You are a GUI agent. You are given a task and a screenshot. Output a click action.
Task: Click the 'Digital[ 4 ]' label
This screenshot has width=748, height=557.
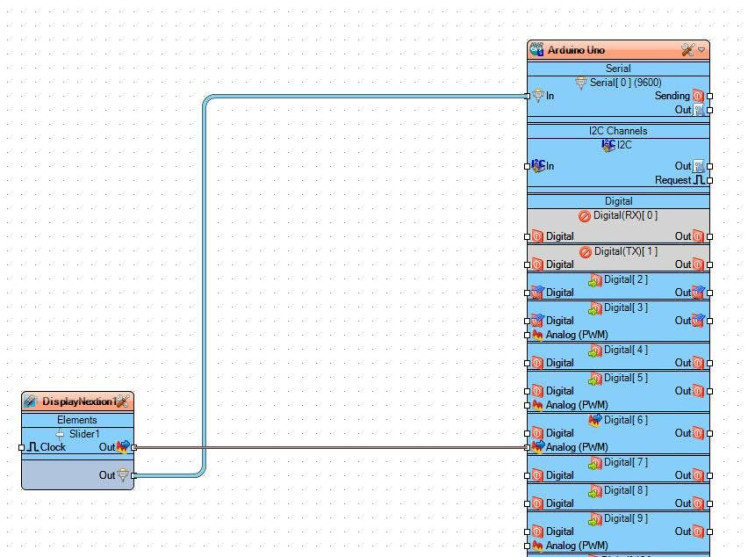pos(626,350)
